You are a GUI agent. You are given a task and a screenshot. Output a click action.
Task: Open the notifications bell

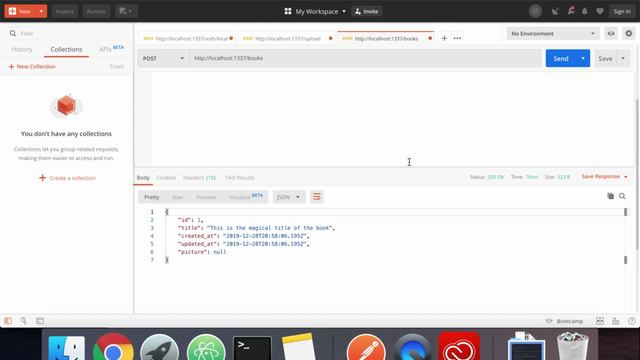(x=584, y=11)
